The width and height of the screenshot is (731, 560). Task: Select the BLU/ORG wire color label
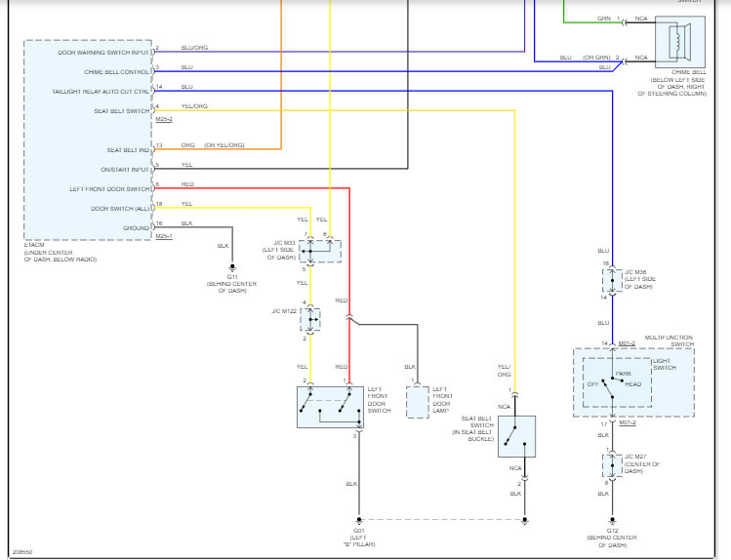click(195, 48)
